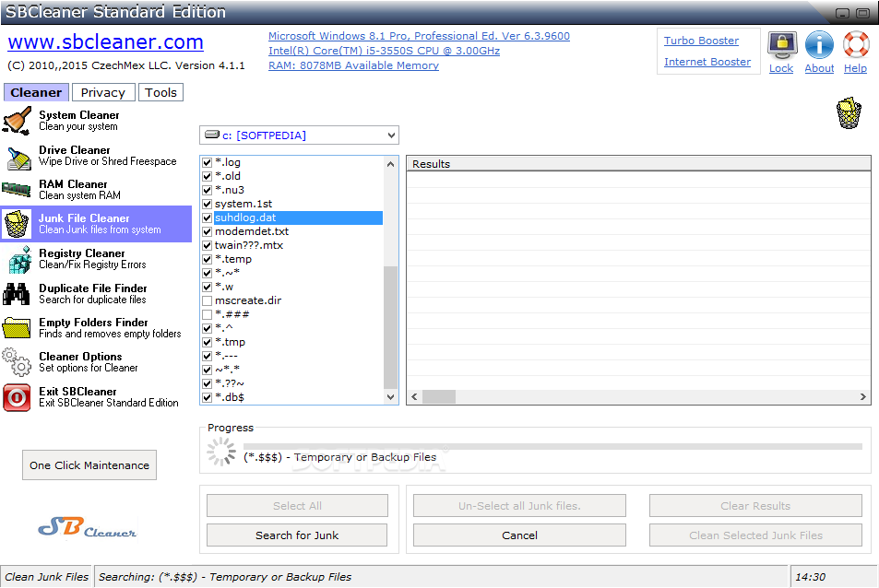The height and width of the screenshot is (588, 879).
Task: Select Registry Cleaner menu entry
Action: 97,259
